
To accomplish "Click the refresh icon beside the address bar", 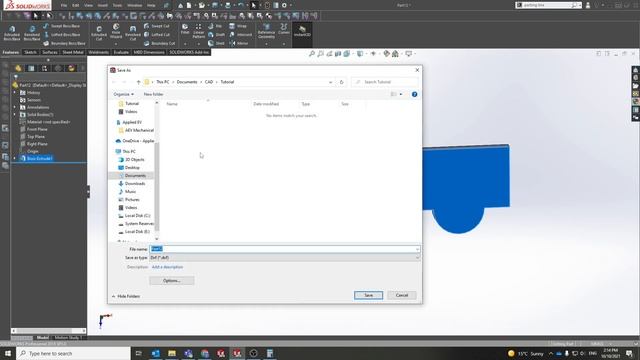I will click(x=342, y=82).
